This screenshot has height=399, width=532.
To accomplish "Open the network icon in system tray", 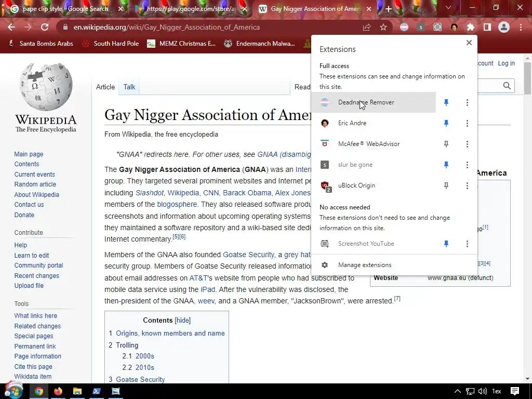I will click(x=470, y=391).
